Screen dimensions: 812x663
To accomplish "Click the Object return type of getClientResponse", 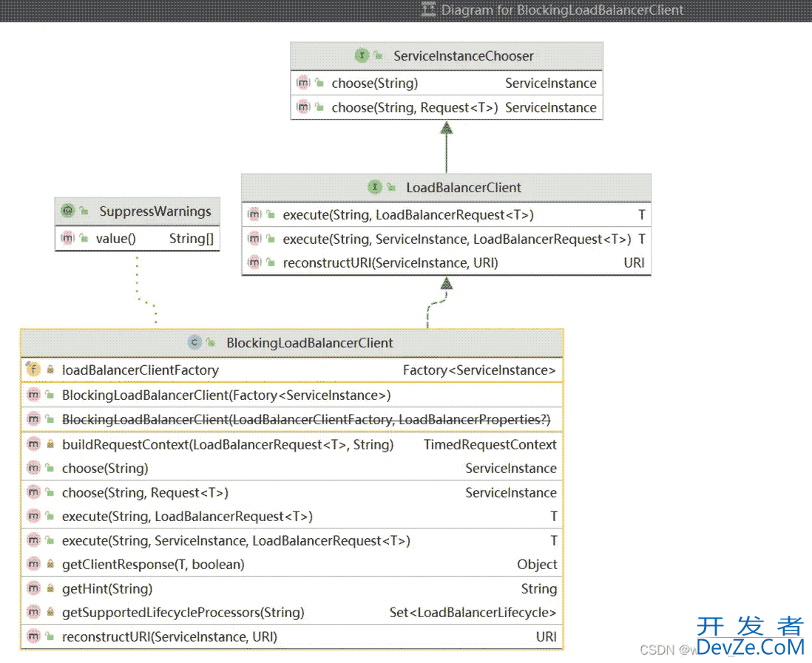I will pyautogui.click(x=537, y=565).
